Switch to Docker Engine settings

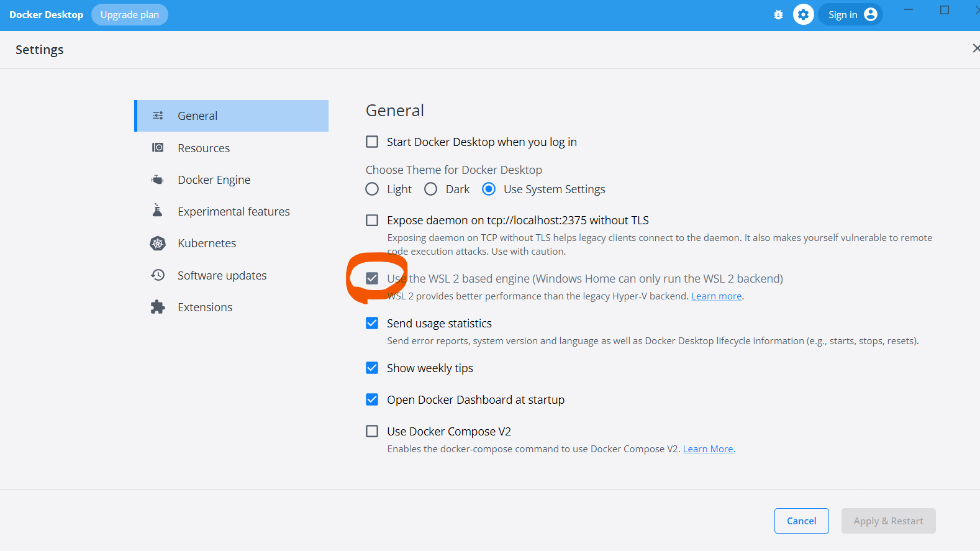point(232,180)
